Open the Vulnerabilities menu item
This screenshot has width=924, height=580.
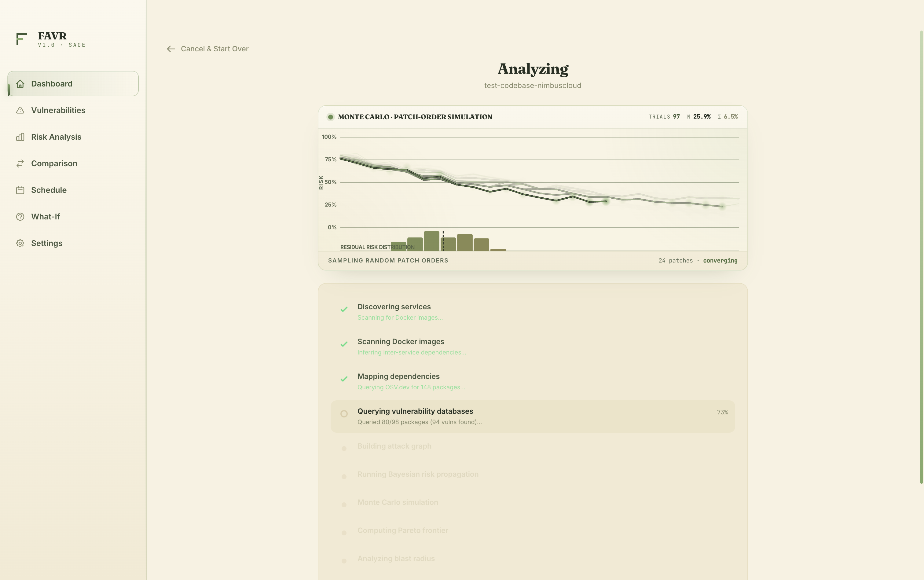[x=58, y=111]
